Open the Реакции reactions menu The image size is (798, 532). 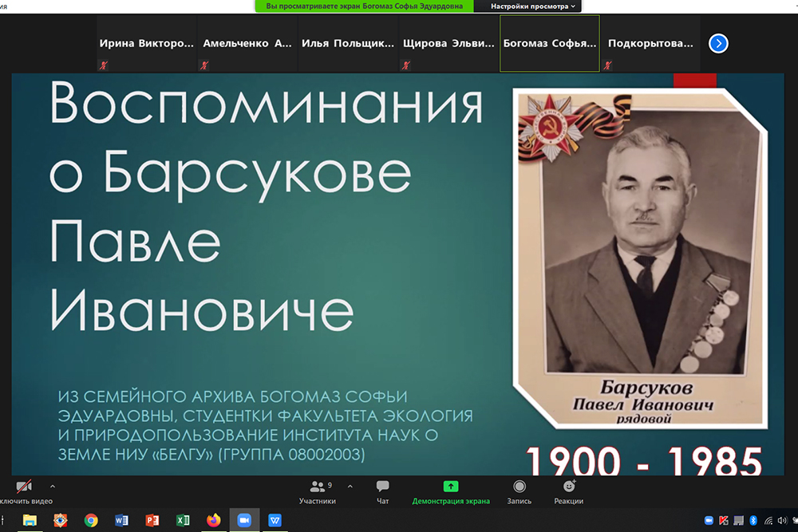click(569, 491)
